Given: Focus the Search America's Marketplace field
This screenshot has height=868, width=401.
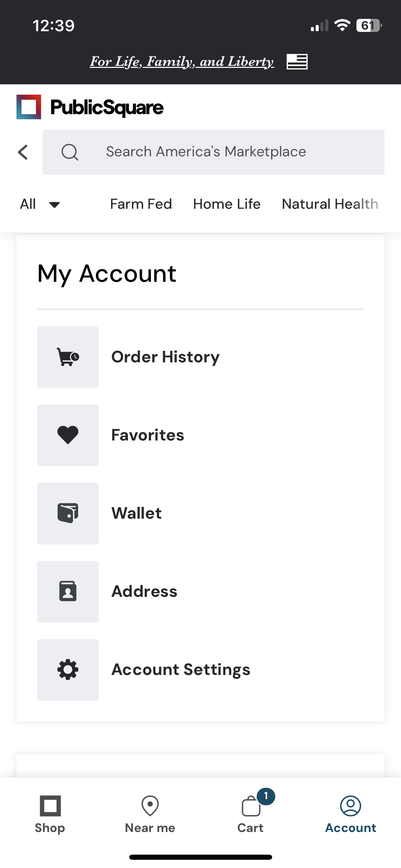Looking at the screenshot, I should point(214,152).
